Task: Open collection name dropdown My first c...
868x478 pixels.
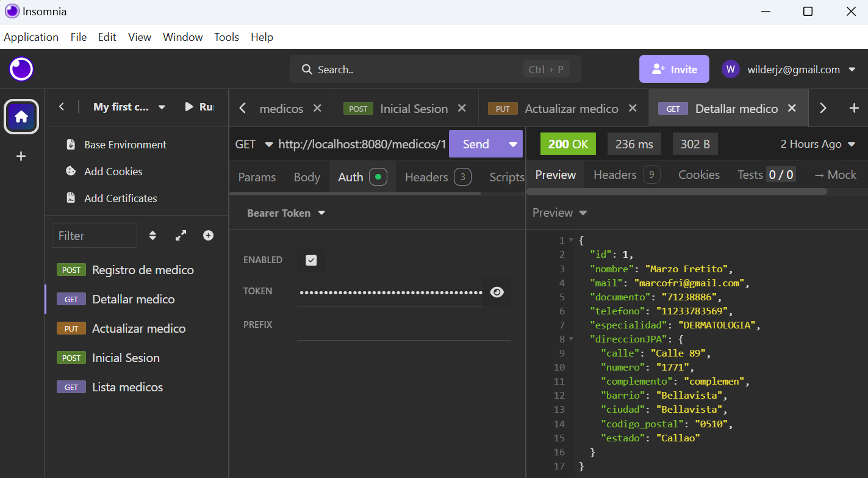Action: tap(129, 107)
